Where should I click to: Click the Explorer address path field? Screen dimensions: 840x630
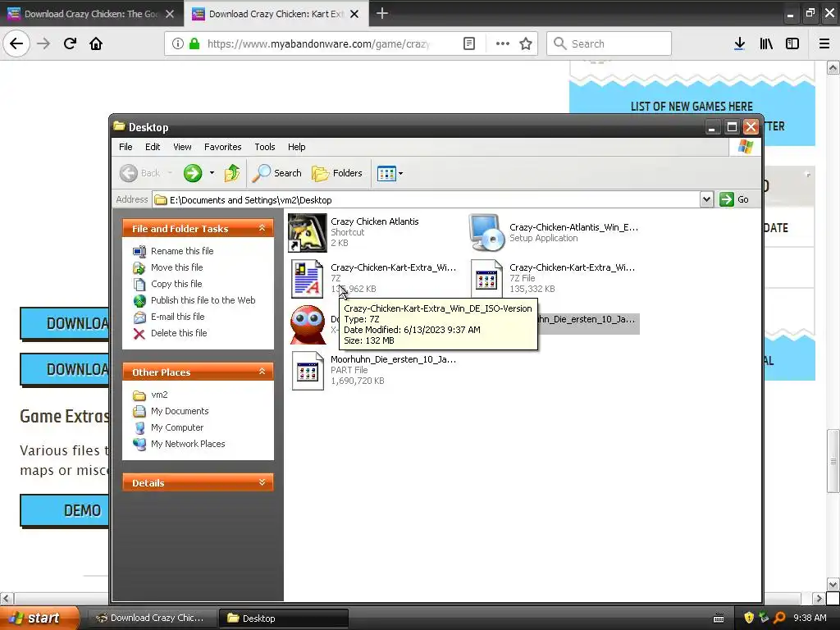pos(427,199)
